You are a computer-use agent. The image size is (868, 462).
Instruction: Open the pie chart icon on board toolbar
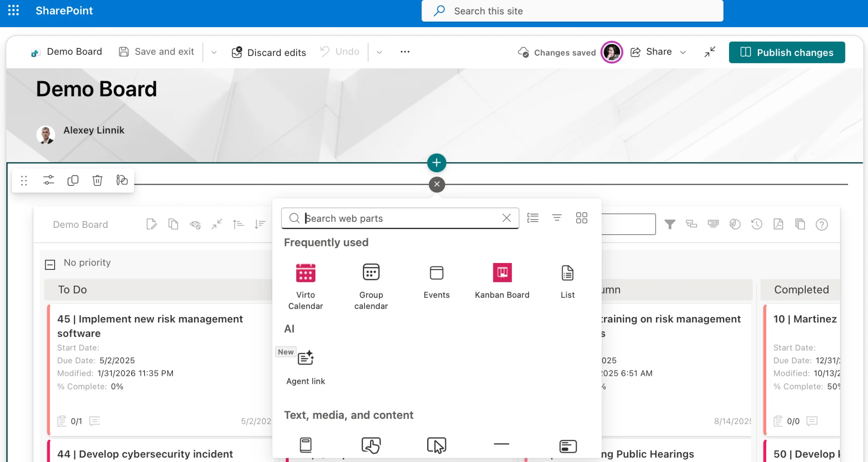pyautogui.click(x=735, y=224)
